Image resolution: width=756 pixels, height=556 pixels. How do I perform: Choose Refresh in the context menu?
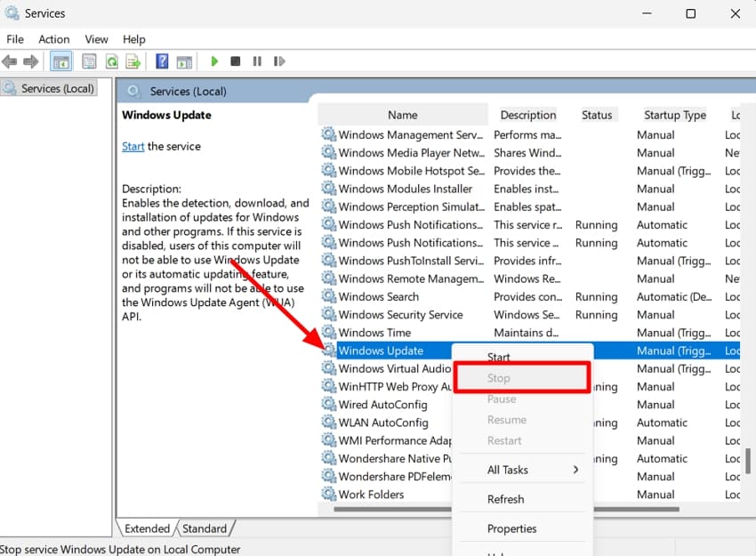point(505,499)
